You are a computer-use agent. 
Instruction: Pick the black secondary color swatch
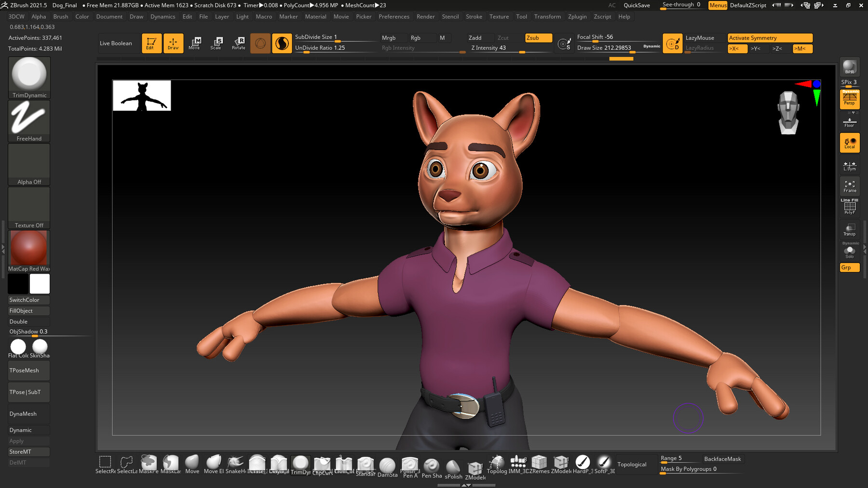(x=18, y=284)
